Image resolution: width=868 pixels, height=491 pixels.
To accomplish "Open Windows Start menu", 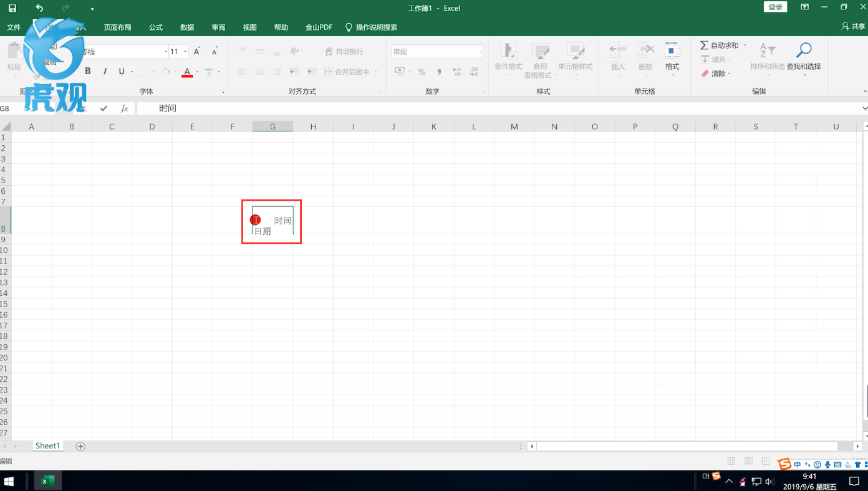I will point(9,481).
